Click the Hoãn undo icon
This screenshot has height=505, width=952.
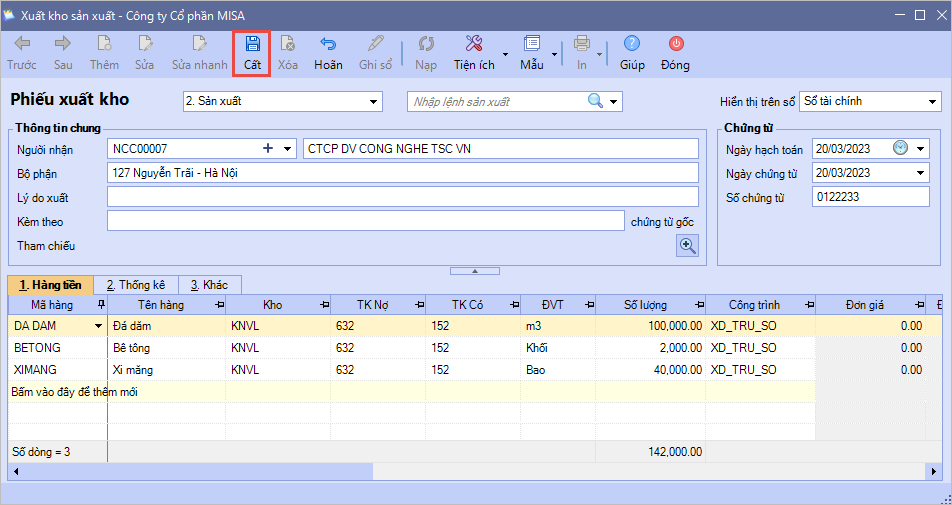(328, 44)
